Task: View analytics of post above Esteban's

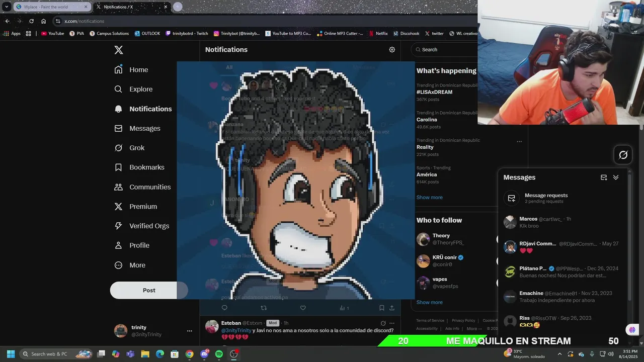Action: point(344,308)
